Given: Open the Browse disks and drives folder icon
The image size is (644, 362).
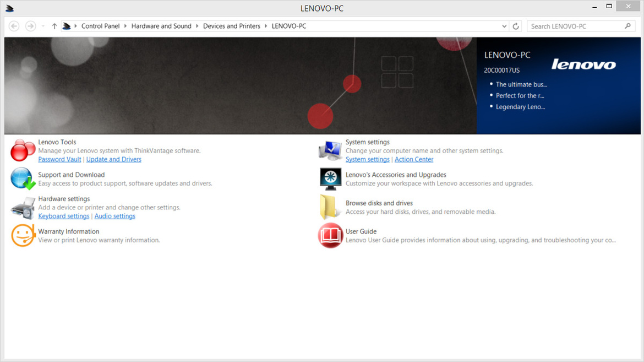Looking at the screenshot, I should [329, 207].
